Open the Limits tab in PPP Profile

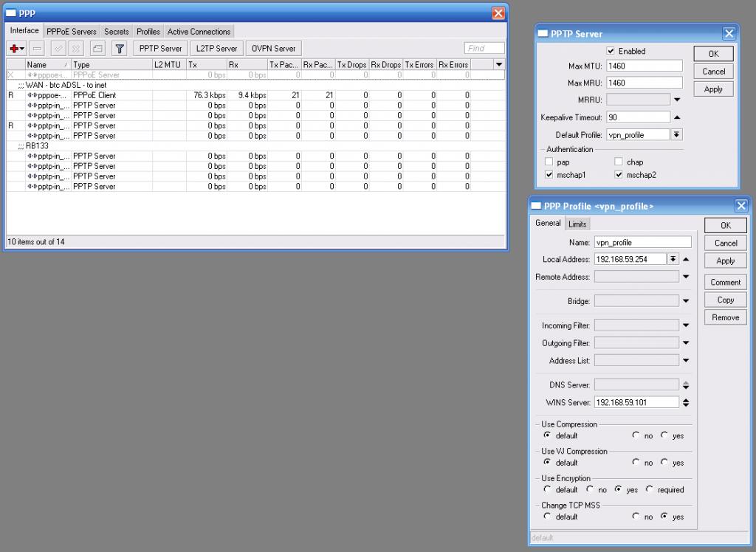(577, 224)
